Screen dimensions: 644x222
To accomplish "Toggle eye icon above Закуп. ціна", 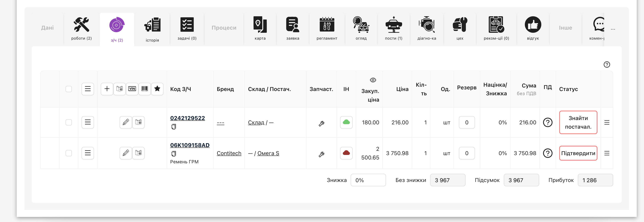I will click(373, 80).
